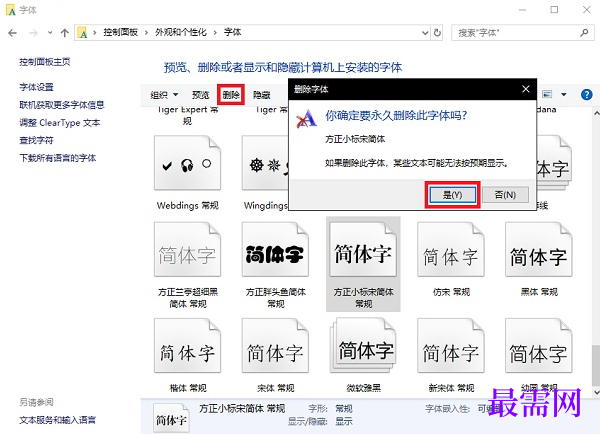The image size is (600, 434).
Task: Click 隐藏 in the toolbar
Action: [262, 95]
